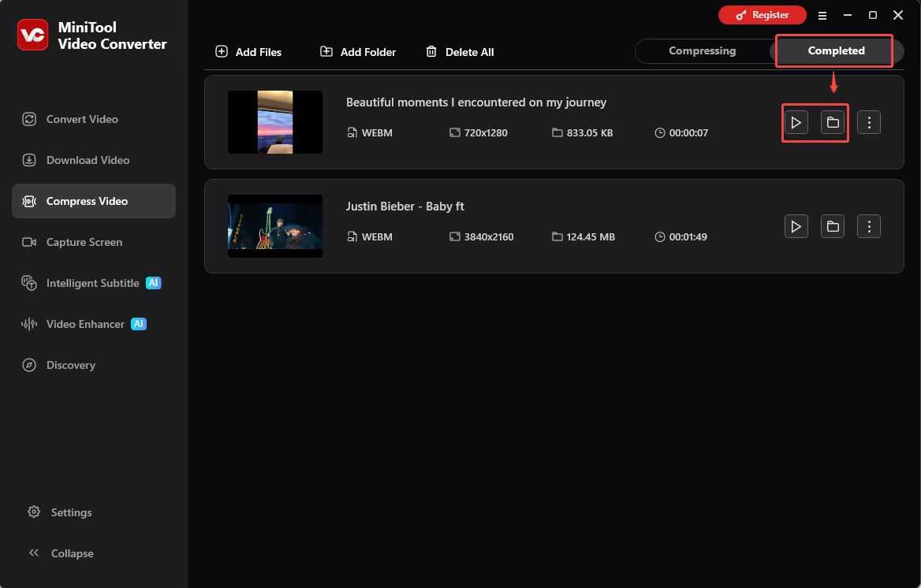The height and width of the screenshot is (588, 921).
Task: Collapse the sidebar panel
Action: pos(61,553)
